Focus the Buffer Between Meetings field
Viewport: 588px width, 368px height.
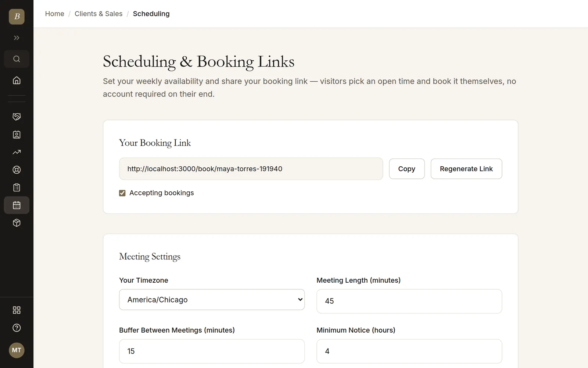click(x=212, y=351)
